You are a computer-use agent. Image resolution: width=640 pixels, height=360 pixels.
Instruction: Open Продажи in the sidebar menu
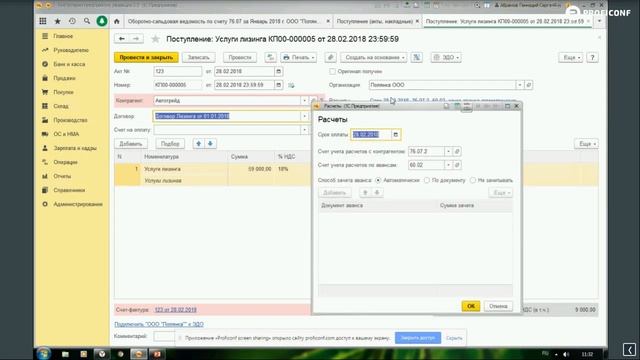(x=64, y=78)
